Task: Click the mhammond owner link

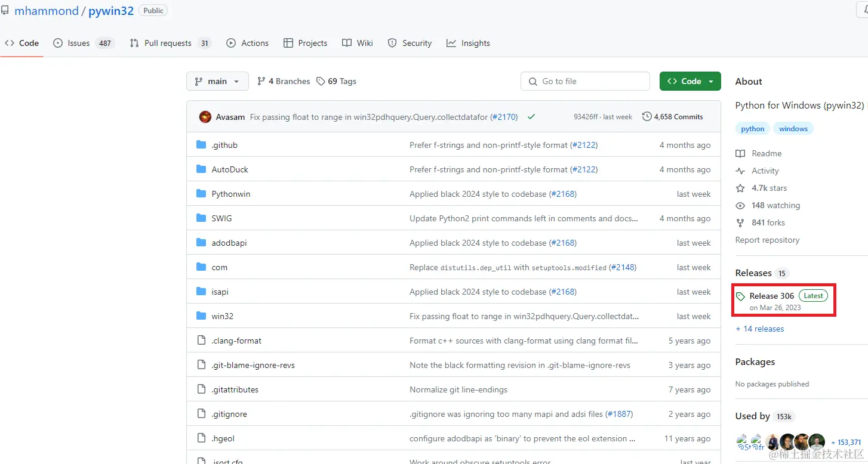Action: click(46, 11)
